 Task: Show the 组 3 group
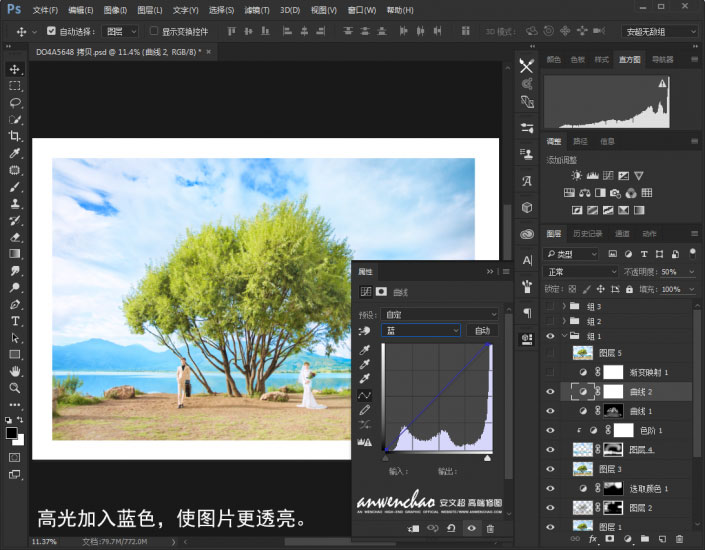coord(550,306)
